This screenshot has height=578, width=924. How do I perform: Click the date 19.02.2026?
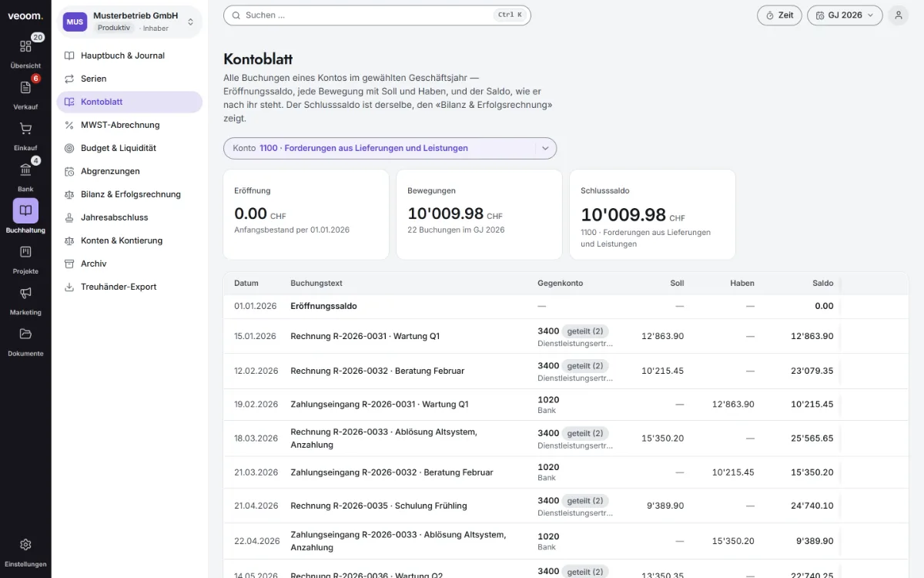pos(256,405)
